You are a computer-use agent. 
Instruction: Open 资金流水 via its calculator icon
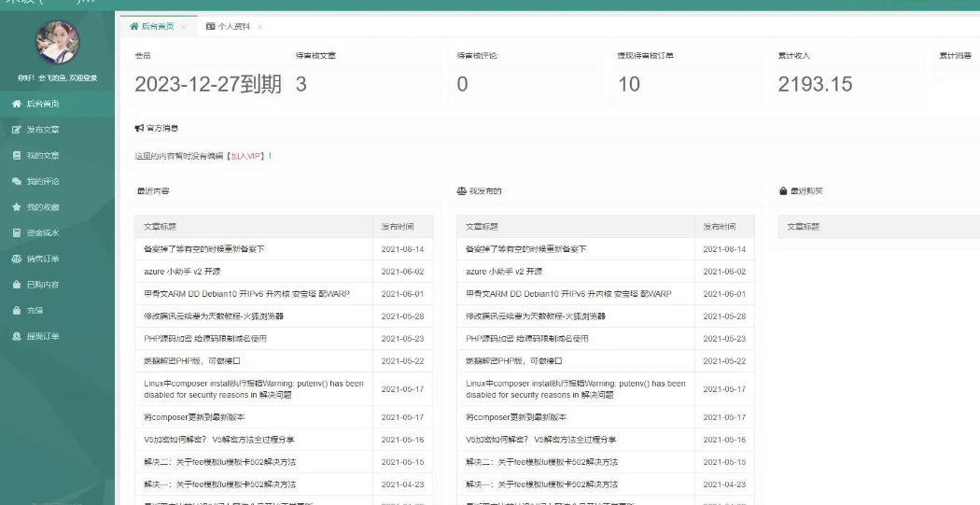[x=17, y=232]
